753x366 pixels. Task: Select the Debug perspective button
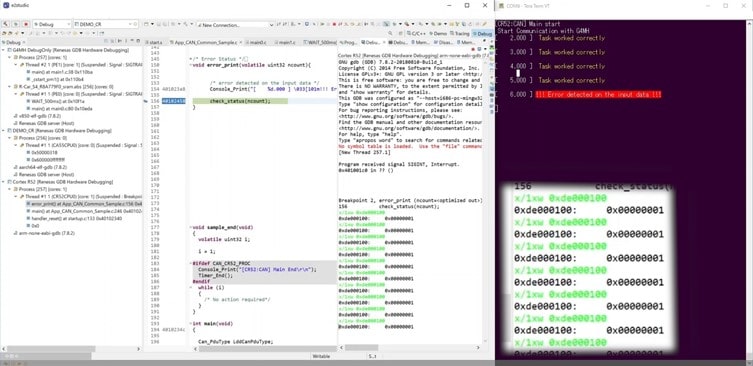click(x=483, y=34)
